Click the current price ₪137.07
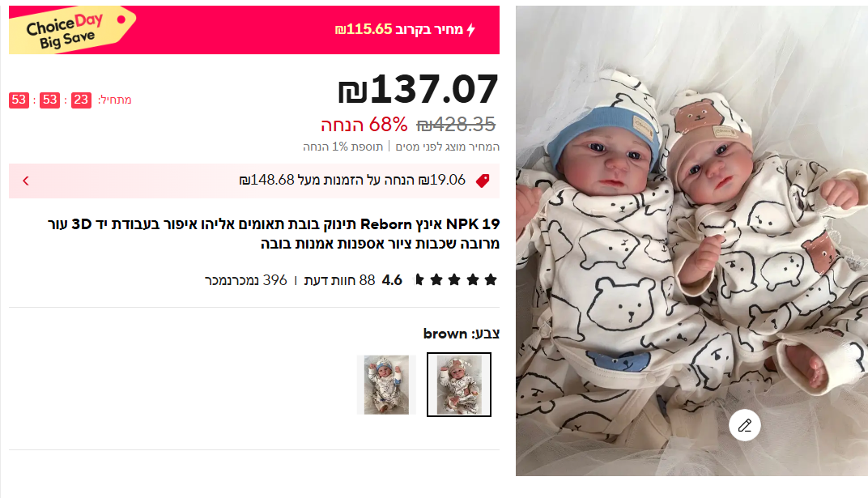Image resolution: width=868 pixels, height=498 pixels. tap(419, 89)
